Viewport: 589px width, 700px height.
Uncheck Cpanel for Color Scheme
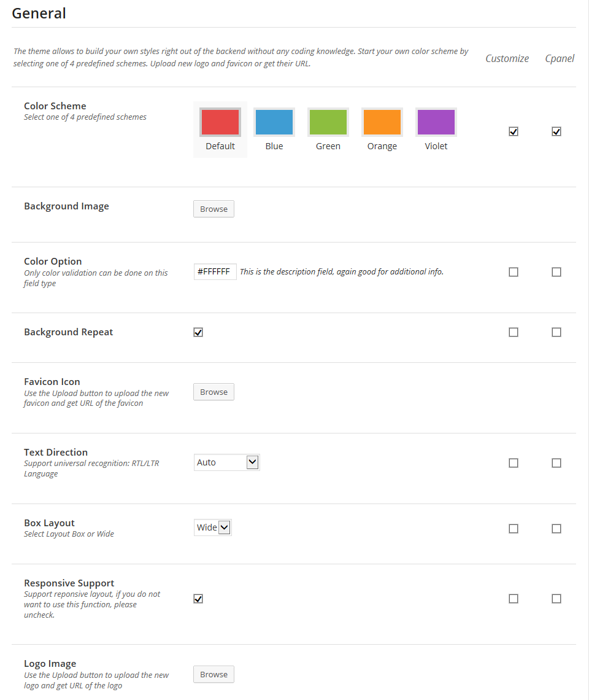556,131
